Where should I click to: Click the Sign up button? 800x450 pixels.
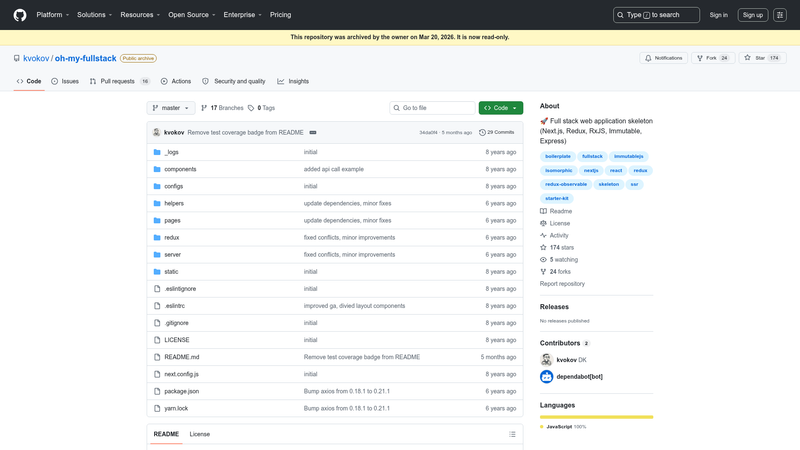(753, 15)
